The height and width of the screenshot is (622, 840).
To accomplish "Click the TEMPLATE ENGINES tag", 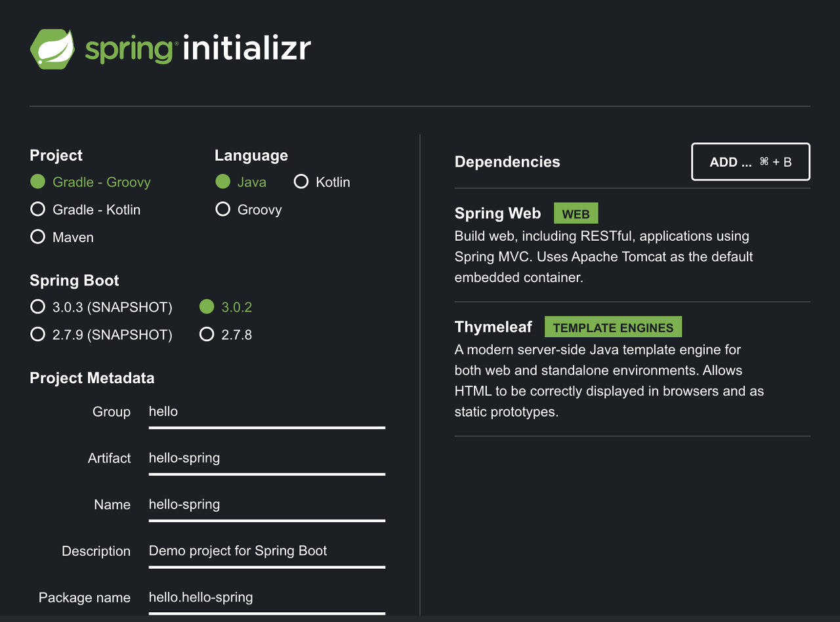I will point(613,327).
